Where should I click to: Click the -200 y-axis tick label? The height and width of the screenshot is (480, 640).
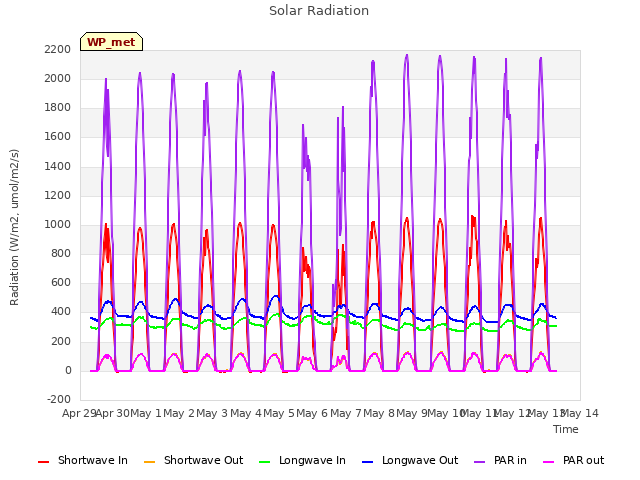(x=59, y=399)
